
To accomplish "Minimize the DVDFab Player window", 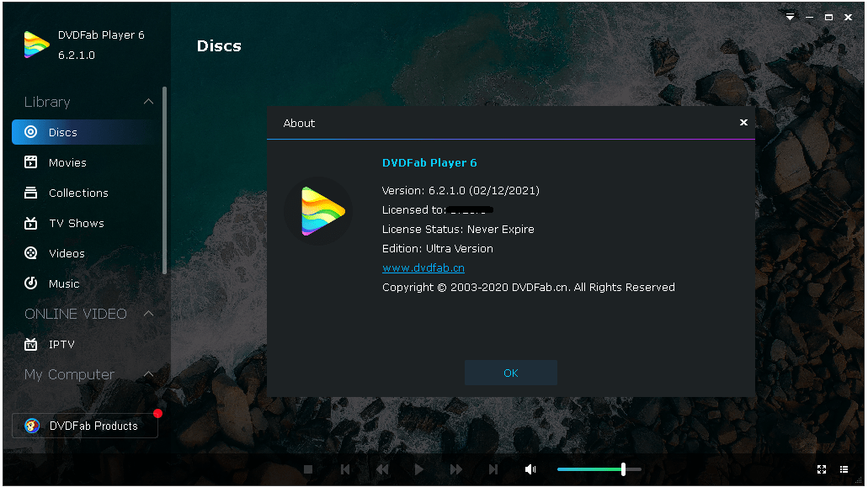I will coord(809,17).
